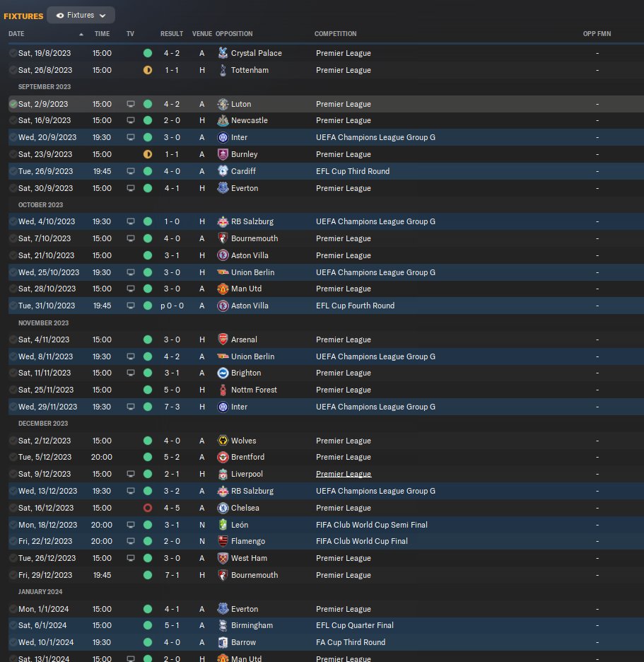Open the 7 - 3 result against Inter
This screenshot has height=662, width=644.
coord(172,407)
